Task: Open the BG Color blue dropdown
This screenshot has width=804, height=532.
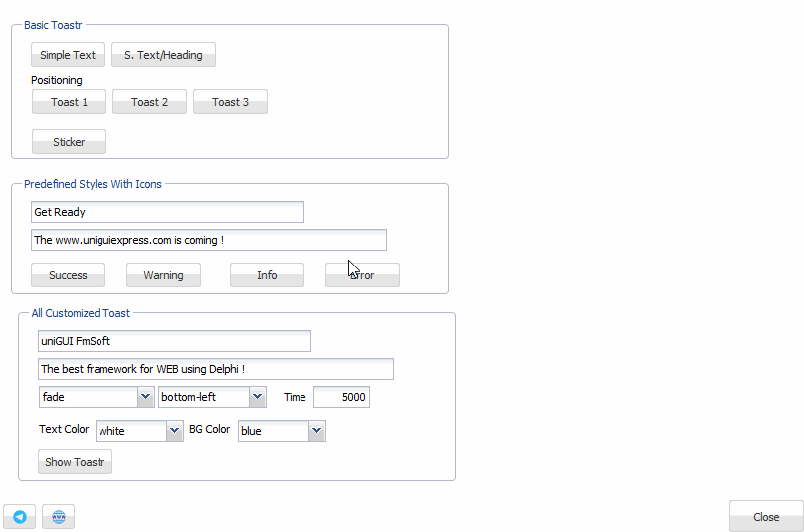Action: 282,431
